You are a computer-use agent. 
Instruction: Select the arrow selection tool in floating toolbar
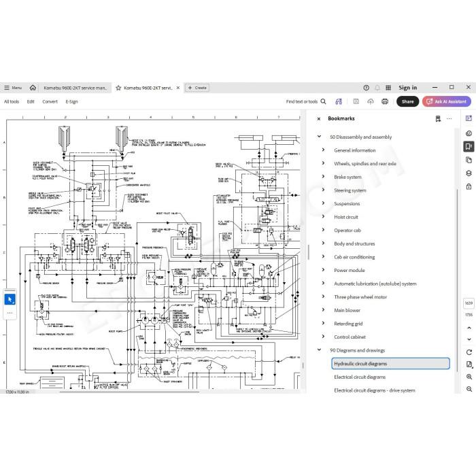[x=10, y=300]
